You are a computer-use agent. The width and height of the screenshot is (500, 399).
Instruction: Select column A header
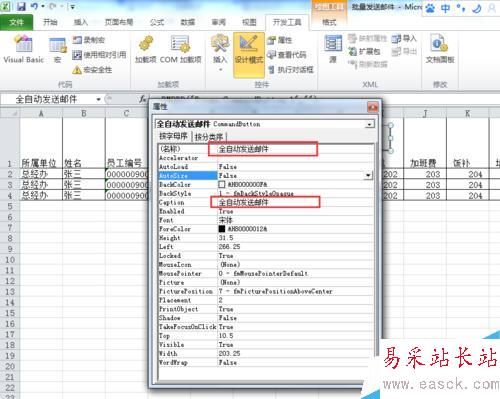point(41,113)
